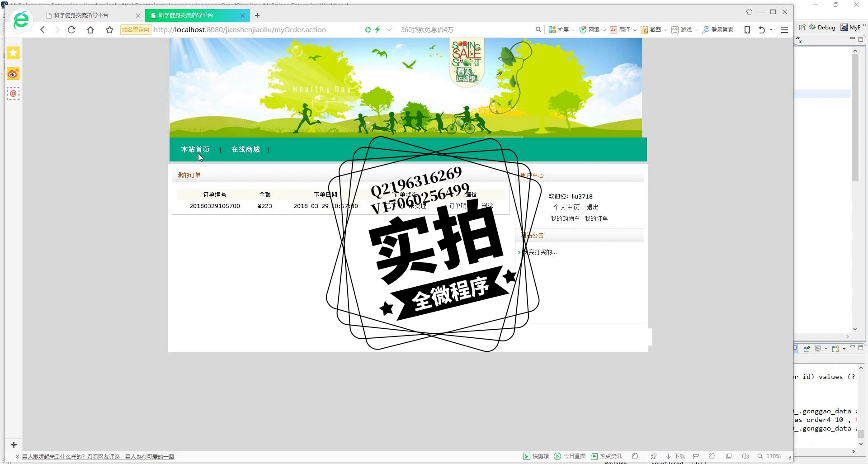This screenshot has height=464, width=868.
Task: Click the skin shirt icon in the title bar
Action: coord(749,12)
